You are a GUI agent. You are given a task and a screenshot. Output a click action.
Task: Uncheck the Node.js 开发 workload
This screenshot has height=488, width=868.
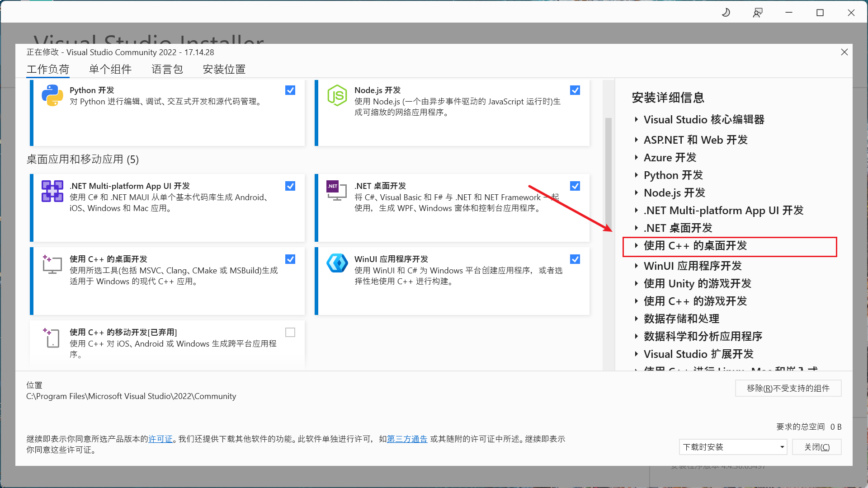[x=575, y=90]
